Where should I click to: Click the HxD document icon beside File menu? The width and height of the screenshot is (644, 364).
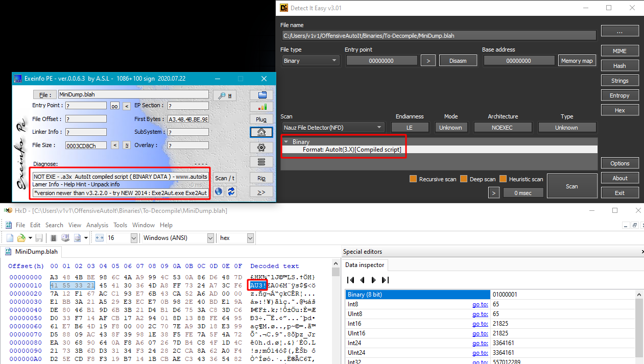8,225
